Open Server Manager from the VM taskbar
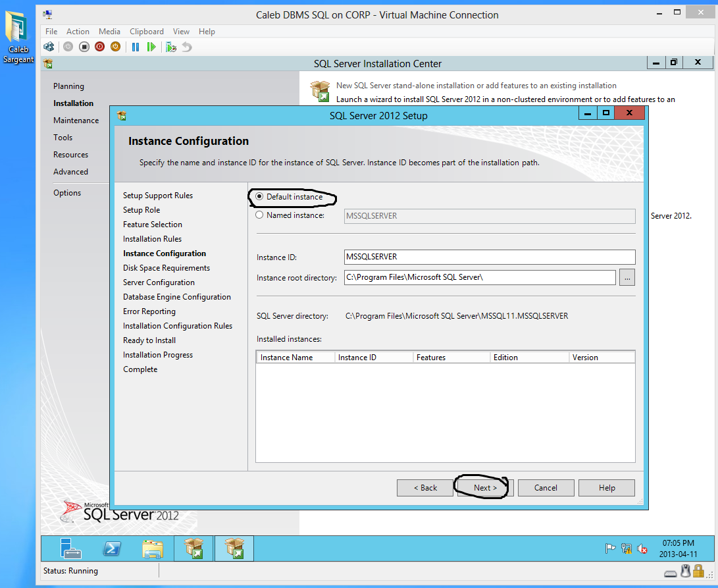Screen dimensions: 718x588 pyautogui.click(x=70, y=548)
